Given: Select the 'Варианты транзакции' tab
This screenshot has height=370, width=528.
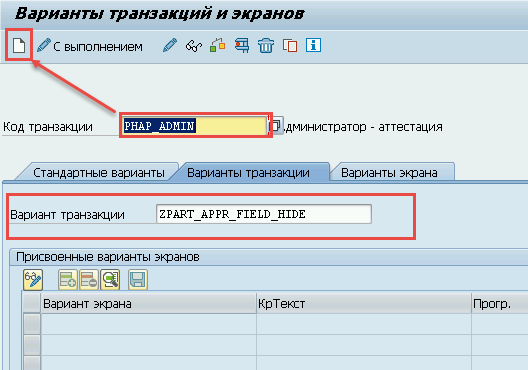Looking at the screenshot, I should [249, 173].
